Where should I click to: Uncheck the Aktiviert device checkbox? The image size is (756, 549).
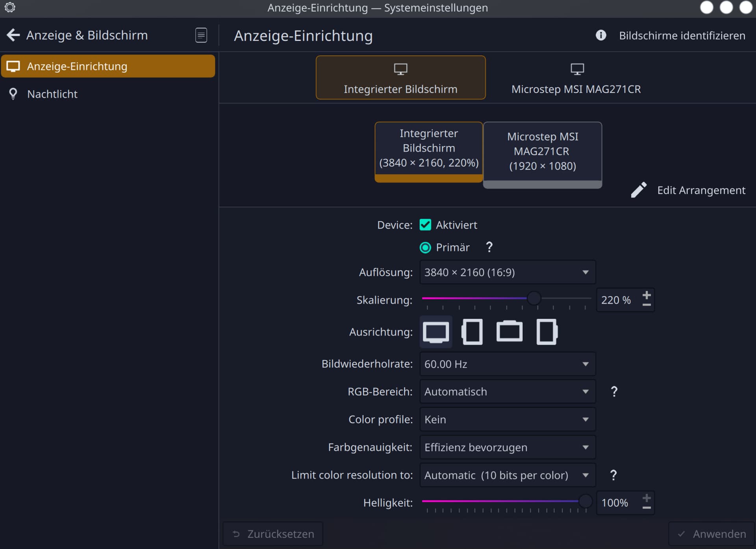pyautogui.click(x=425, y=224)
